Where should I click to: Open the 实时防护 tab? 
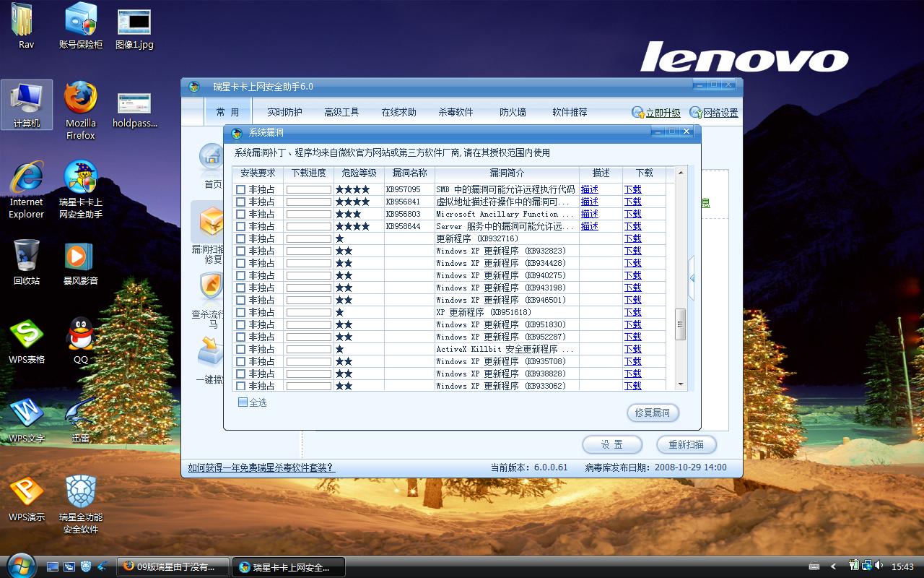[284, 112]
